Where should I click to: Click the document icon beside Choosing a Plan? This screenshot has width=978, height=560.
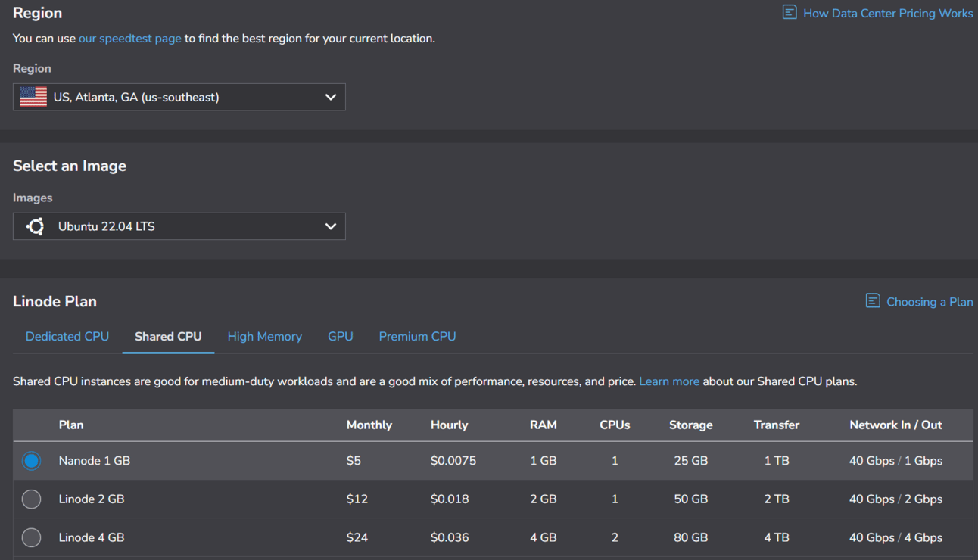(x=873, y=301)
